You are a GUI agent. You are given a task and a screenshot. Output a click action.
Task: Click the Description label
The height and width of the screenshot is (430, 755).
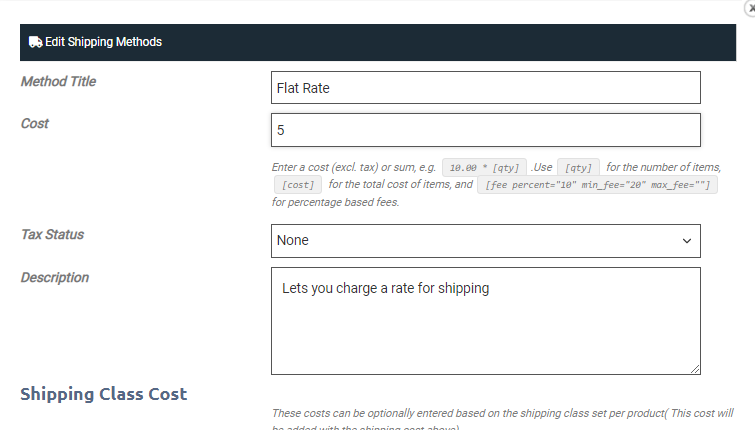pos(55,277)
